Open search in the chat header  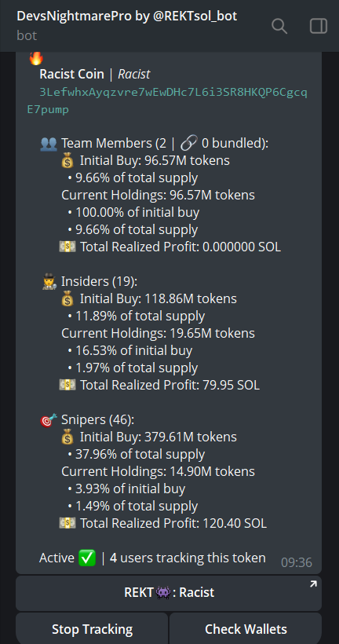point(279,26)
